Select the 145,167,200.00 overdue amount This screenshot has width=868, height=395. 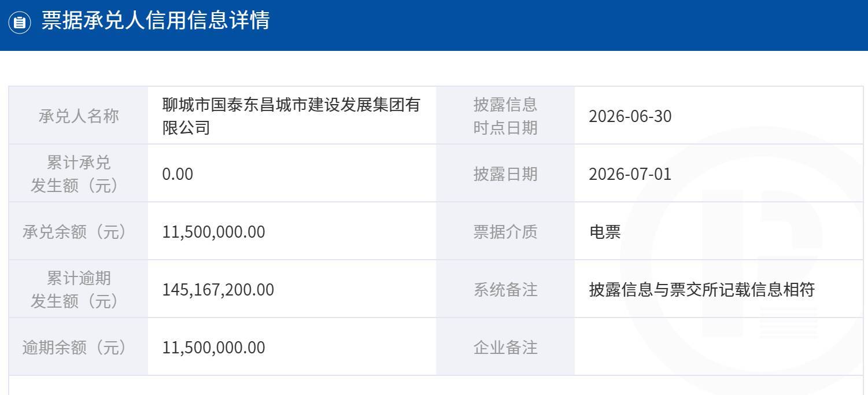point(218,290)
